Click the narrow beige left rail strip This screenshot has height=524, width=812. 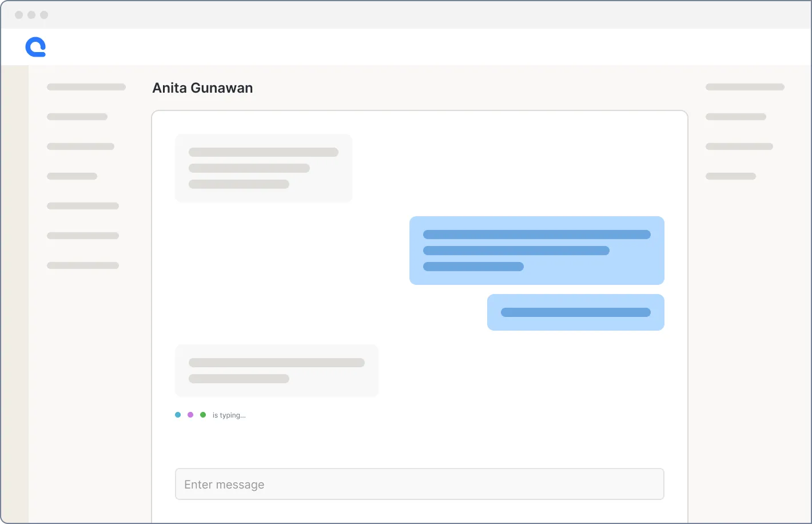(x=15, y=294)
